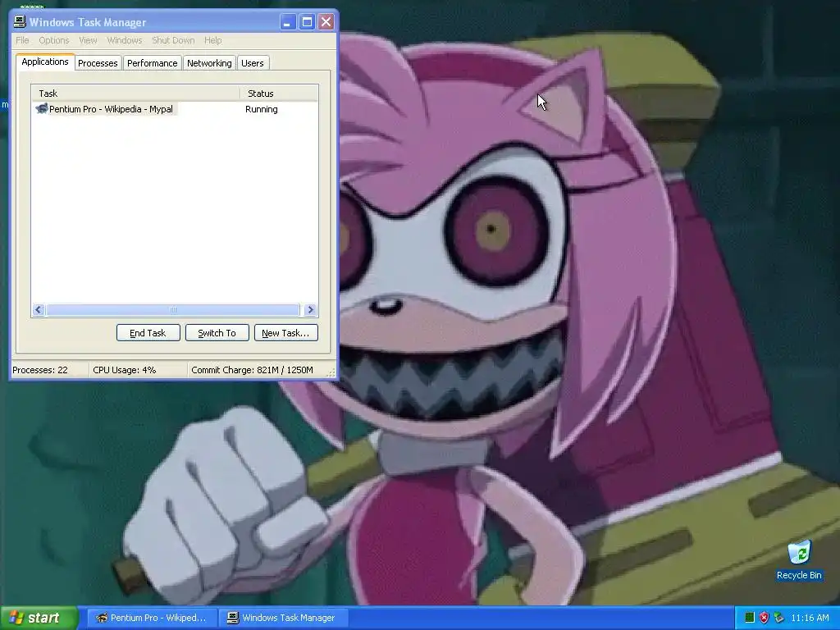Open the Windows menu
This screenshot has height=630, width=840.
[125, 40]
